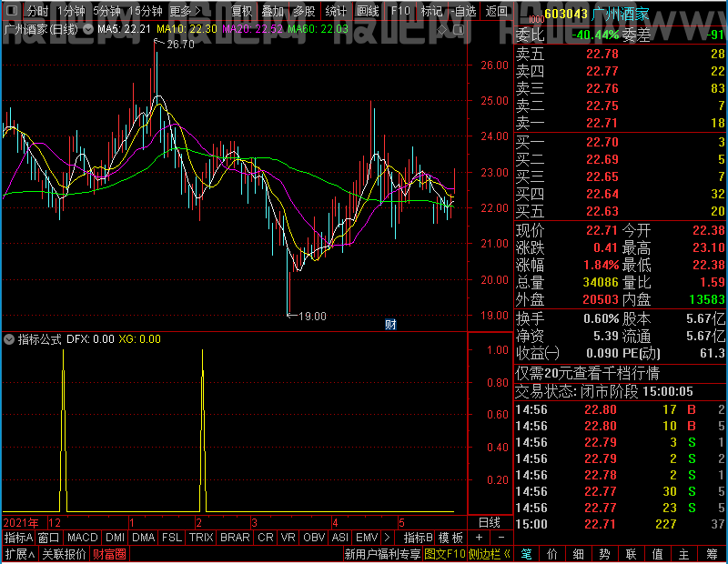Open the 新用户福利专享 link
Image resolution: width=728 pixels, height=564 pixels.
[x=382, y=554]
